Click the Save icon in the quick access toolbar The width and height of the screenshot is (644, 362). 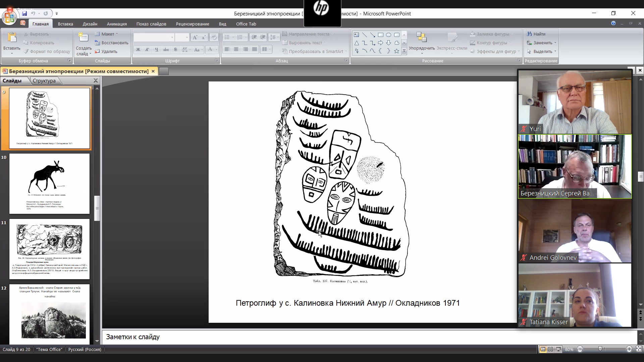[x=24, y=13]
